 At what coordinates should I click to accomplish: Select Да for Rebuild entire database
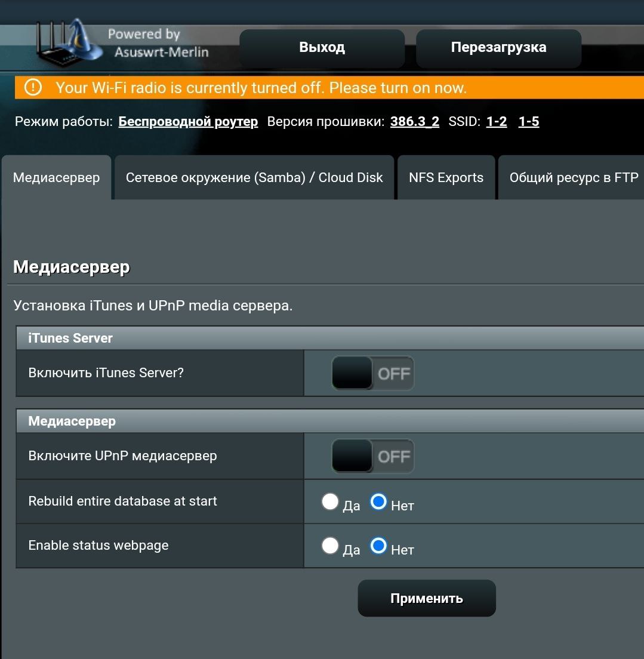330,501
